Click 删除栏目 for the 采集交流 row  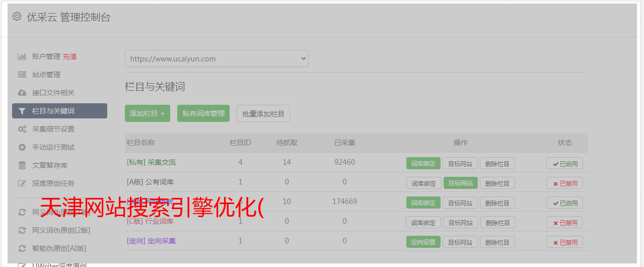pyautogui.click(x=497, y=163)
